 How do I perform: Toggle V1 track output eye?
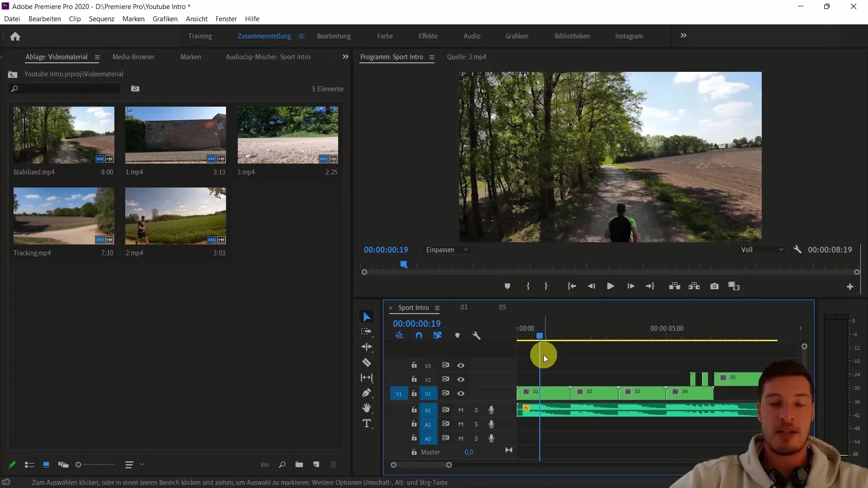[x=461, y=394]
